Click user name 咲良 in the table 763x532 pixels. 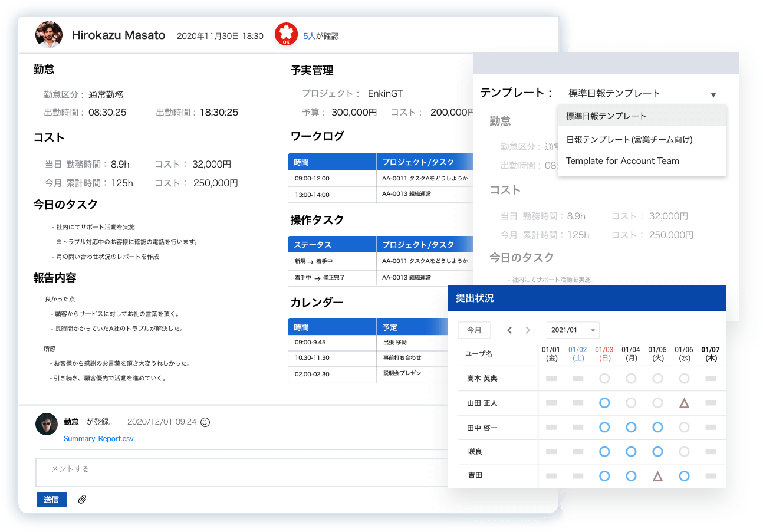pos(475,452)
